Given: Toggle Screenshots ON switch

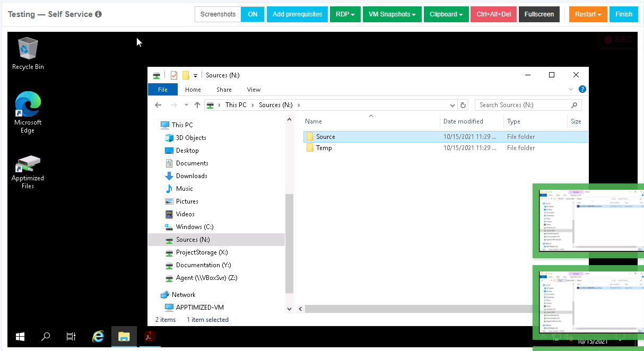Looking at the screenshot, I should (x=253, y=14).
